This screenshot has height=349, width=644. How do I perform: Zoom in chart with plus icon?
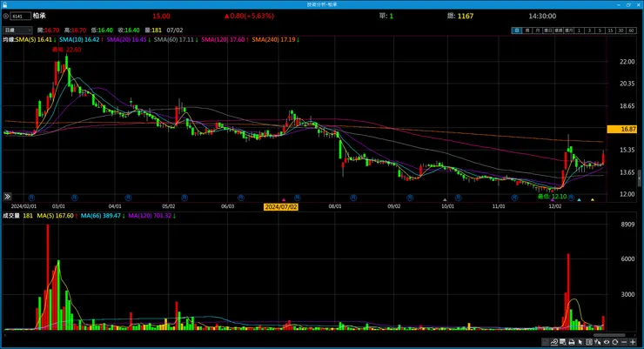point(633,342)
